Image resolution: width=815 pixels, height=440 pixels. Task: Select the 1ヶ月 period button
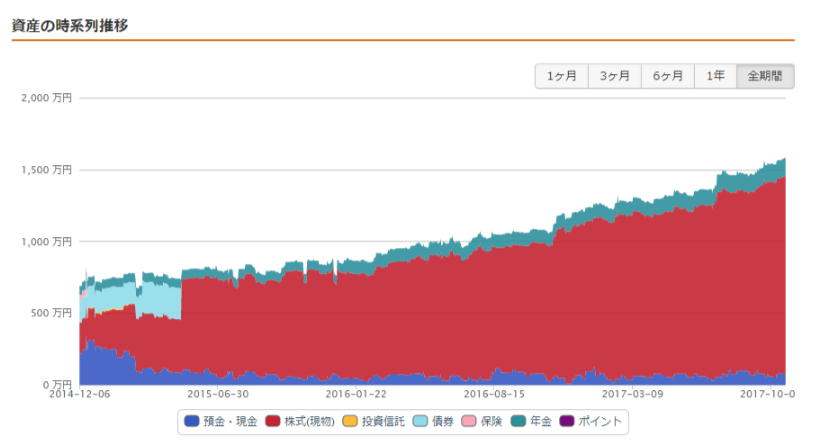(562, 76)
